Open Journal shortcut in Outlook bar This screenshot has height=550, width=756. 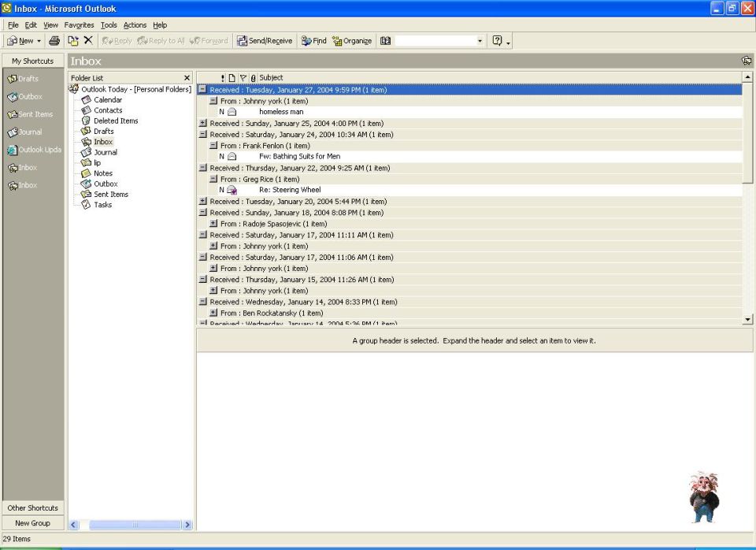click(24, 132)
